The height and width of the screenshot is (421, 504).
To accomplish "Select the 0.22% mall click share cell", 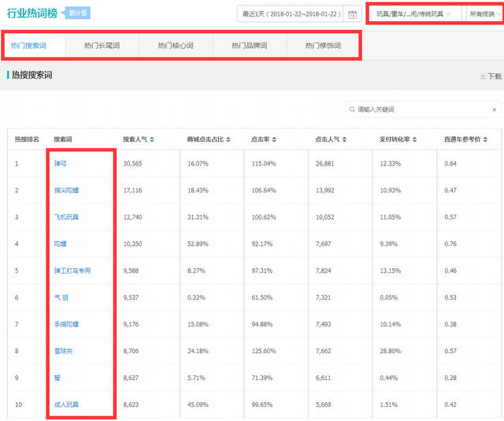I will (x=196, y=297).
